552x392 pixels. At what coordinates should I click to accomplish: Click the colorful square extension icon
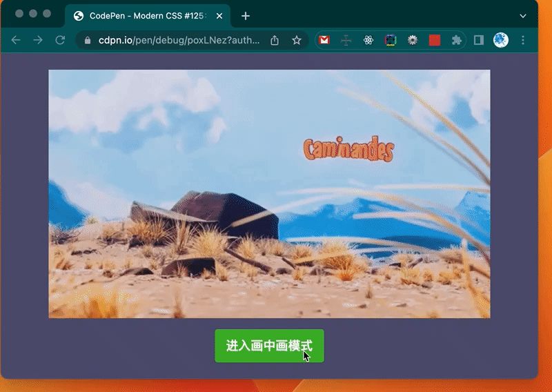point(391,40)
